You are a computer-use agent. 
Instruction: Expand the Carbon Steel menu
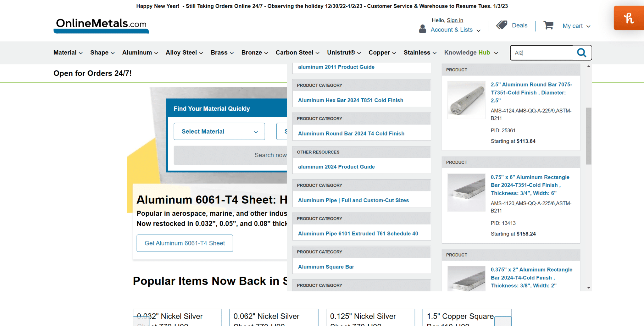pos(297,53)
